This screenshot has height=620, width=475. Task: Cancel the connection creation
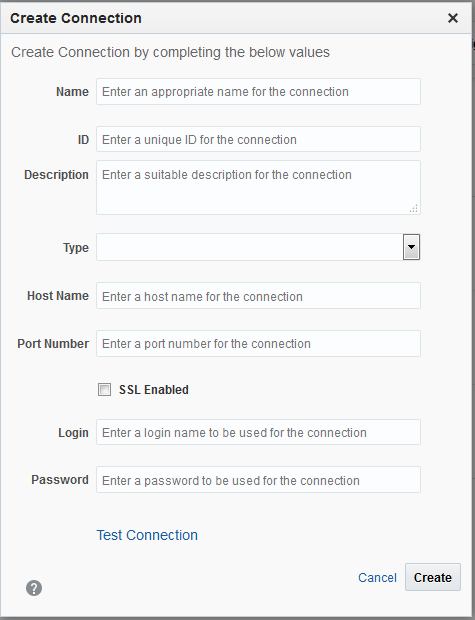point(377,578)
